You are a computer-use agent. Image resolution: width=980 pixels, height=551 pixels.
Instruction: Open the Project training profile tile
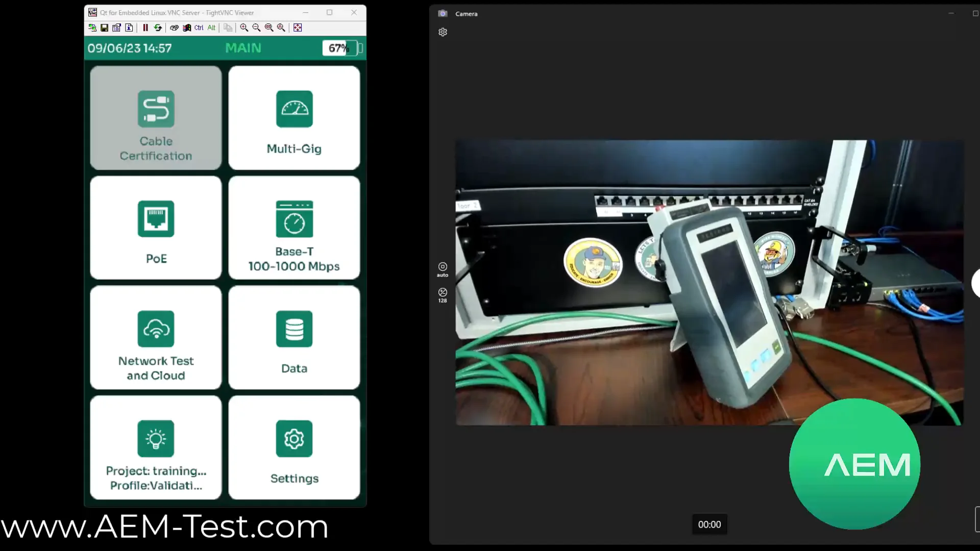(156, 447)
